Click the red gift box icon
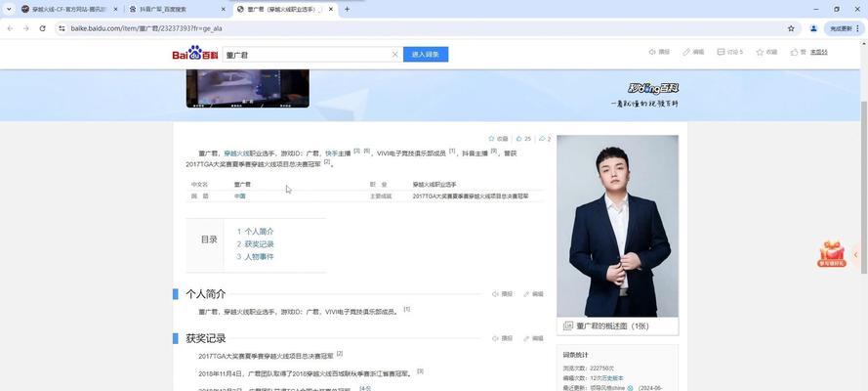The image size is (868, 391). (832, 254)
